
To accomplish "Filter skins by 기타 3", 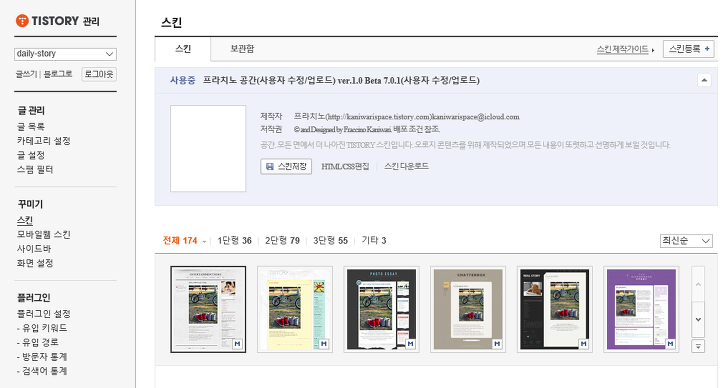I will (x=374, y=240).
